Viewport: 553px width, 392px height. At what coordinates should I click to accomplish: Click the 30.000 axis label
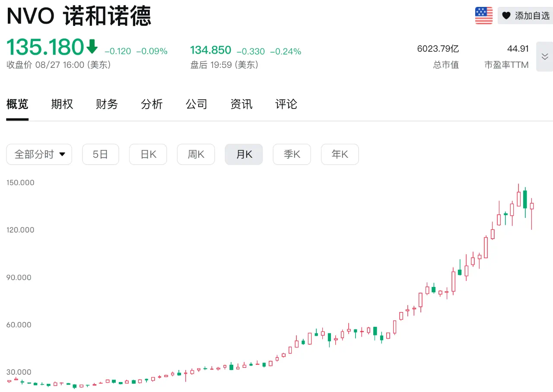coord(19,372)
